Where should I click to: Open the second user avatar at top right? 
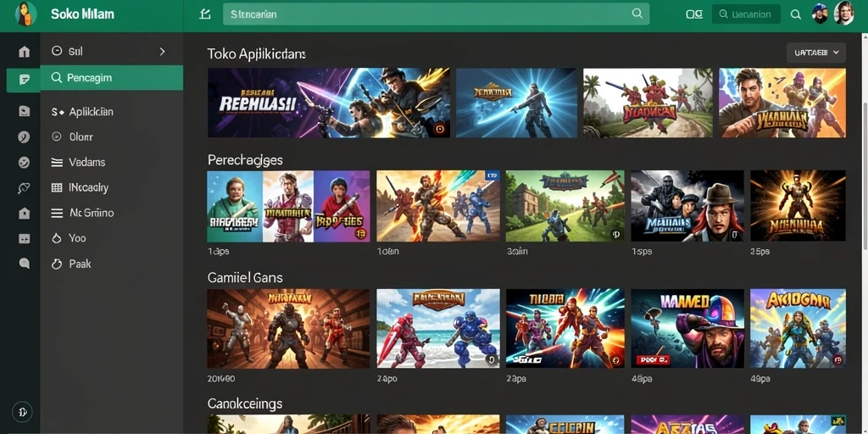coord(843,13)
